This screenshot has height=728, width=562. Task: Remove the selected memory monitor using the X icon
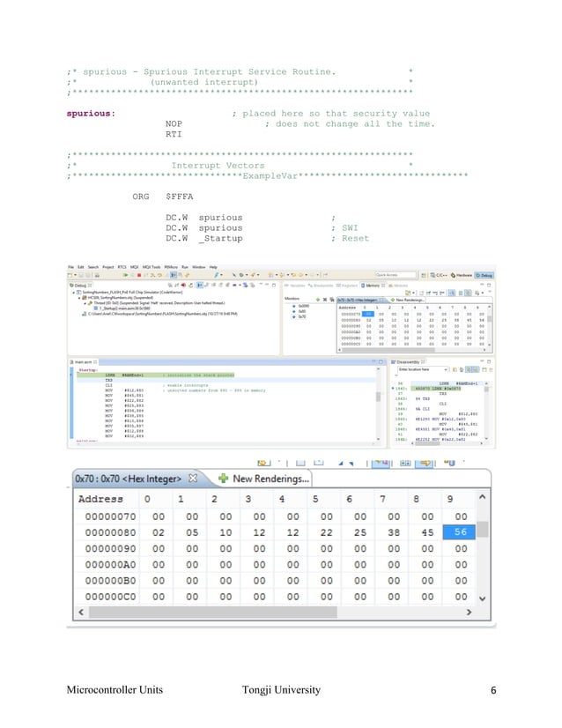click(325, 300)
